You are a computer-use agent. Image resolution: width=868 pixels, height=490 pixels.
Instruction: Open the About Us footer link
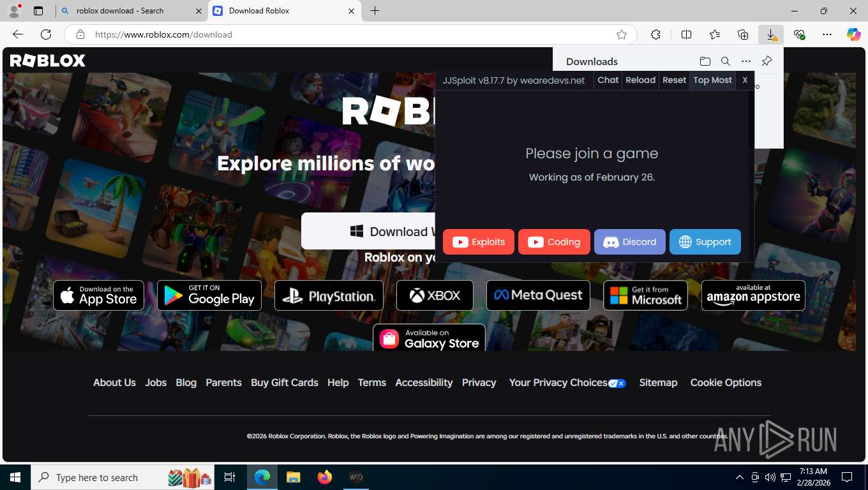click(x=114, y=382)
